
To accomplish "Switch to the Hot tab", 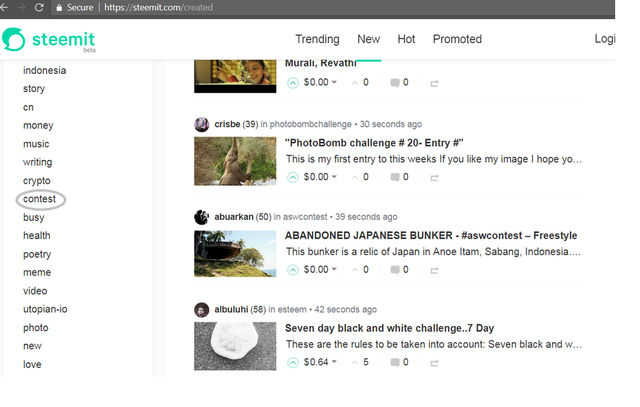I will tap(406, 39).
